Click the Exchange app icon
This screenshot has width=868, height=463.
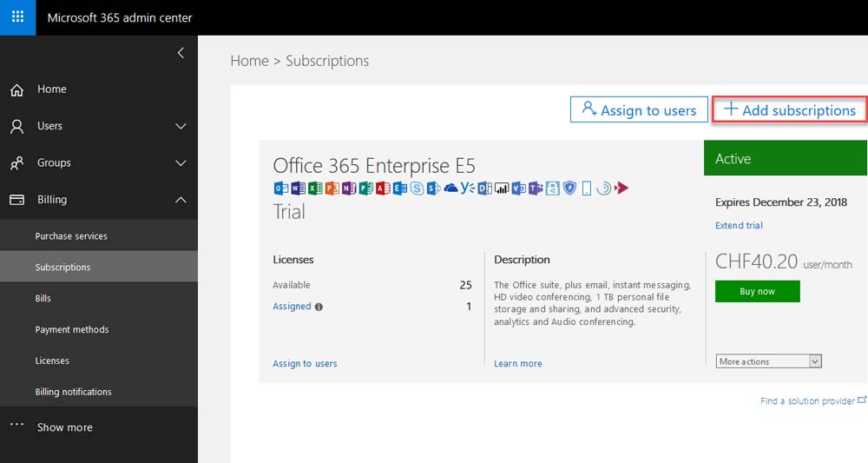click(399, 189)
